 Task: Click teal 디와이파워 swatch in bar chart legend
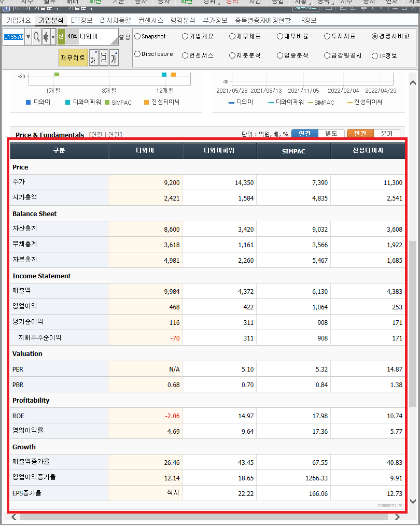[67, 102]
